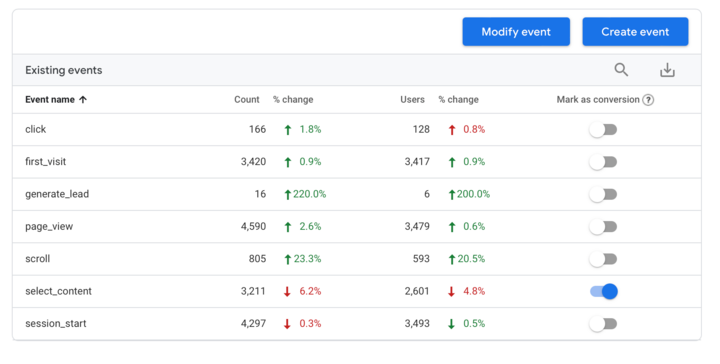The height and width of the screenshot is (364, 720).
Task: Enable conversion toggle for first_visit
Action: 603,162
